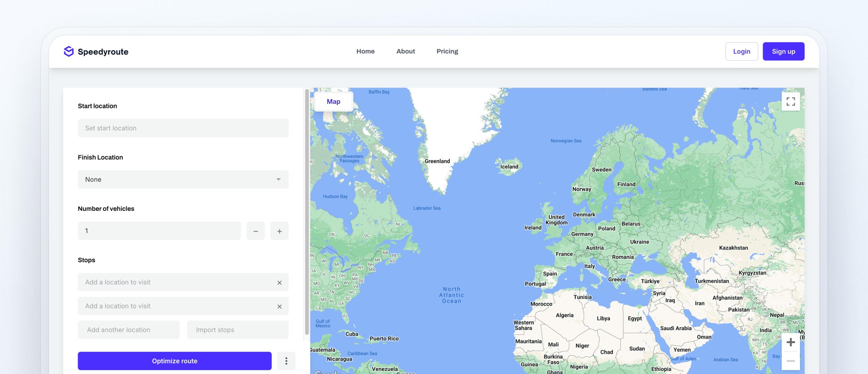
Task: Click Add another location button
Action: 128,330
